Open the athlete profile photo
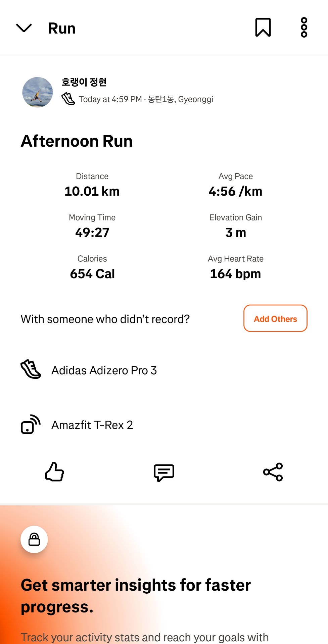 coord(38,92)
